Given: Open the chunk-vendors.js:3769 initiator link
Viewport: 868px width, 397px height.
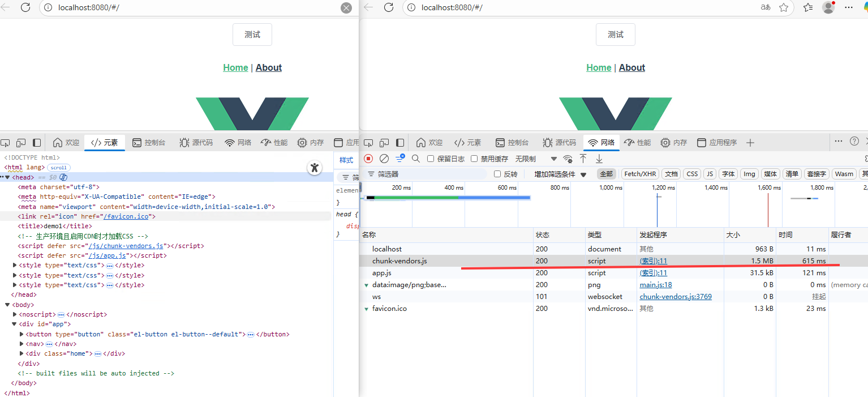Looking at the screenshot, I should pyautogui.click(x=676, y=297).
